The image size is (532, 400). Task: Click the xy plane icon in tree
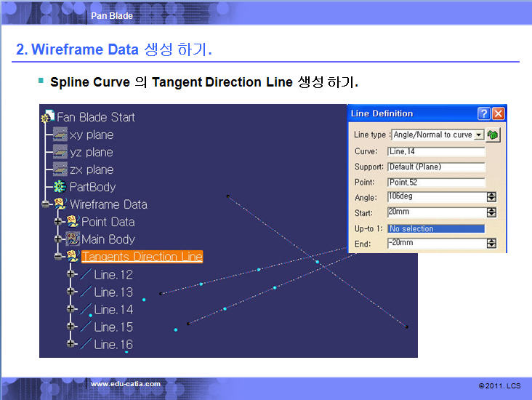click(x=60, y=135)
